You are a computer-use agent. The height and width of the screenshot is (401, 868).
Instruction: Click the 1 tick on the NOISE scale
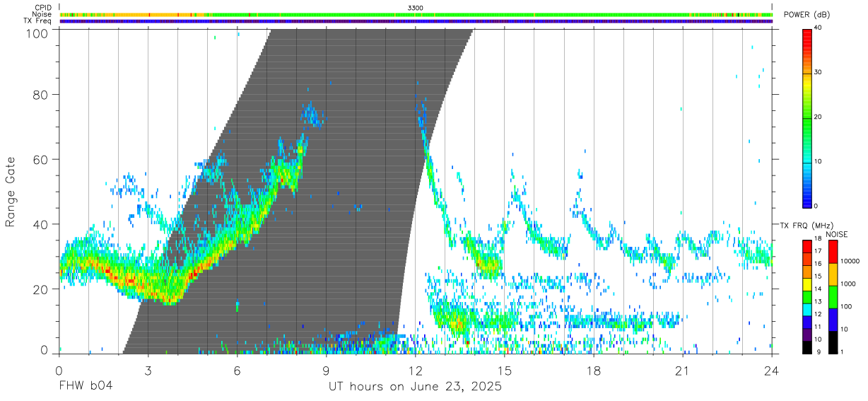843,352
